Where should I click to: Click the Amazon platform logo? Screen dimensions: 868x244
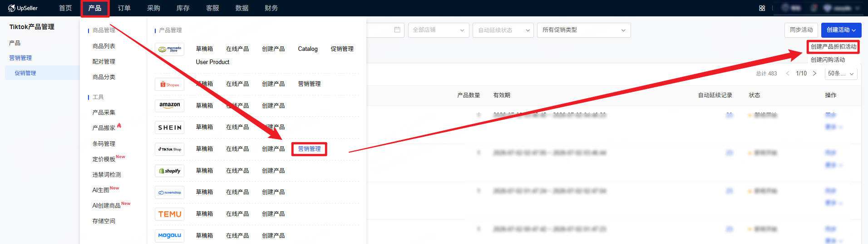tap(169, 105)
